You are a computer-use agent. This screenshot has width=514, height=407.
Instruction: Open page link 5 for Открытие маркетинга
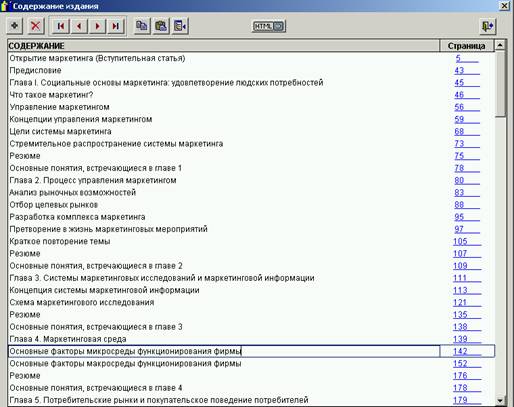(x=458, y=58)
